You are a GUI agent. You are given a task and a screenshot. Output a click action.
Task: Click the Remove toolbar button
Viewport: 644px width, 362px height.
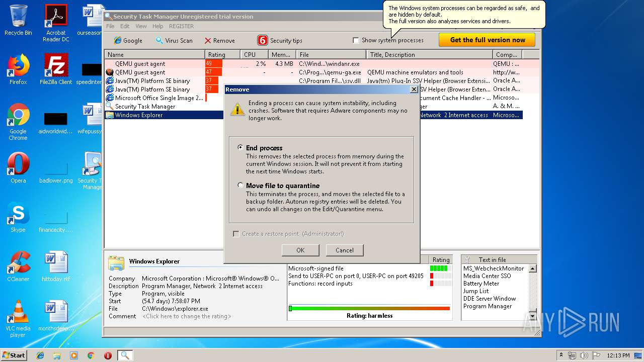click(x=219, y=40)
